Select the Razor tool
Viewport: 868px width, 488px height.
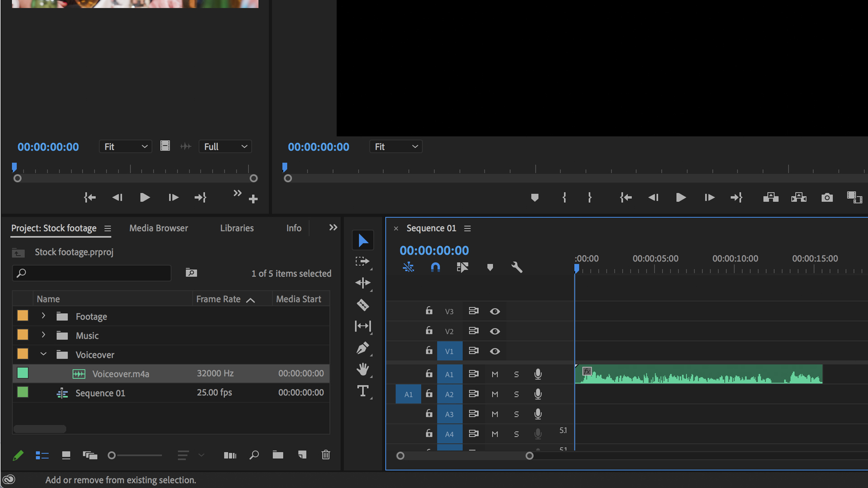click(x=363, y=305)
